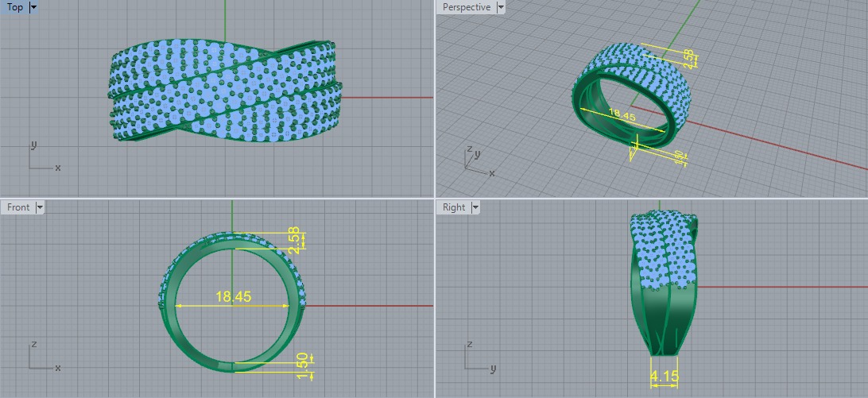Open the Perspective viewport dropdown arrow

(x=501, y=7)
